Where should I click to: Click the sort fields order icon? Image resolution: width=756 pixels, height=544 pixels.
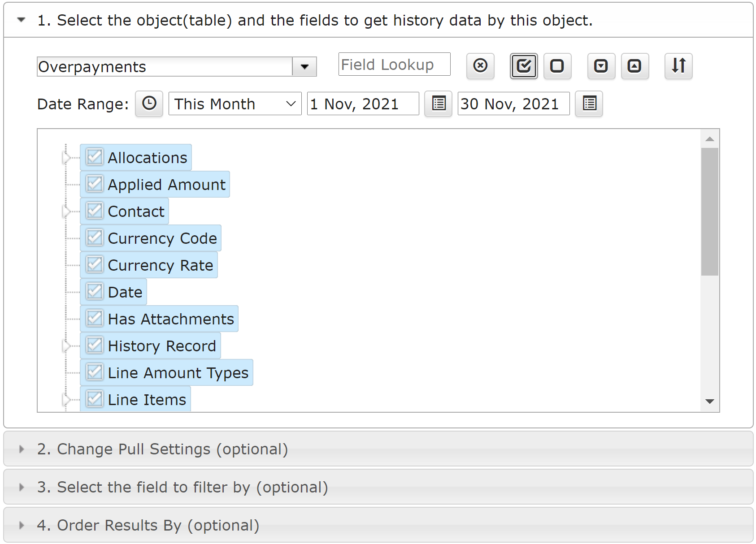678,66
